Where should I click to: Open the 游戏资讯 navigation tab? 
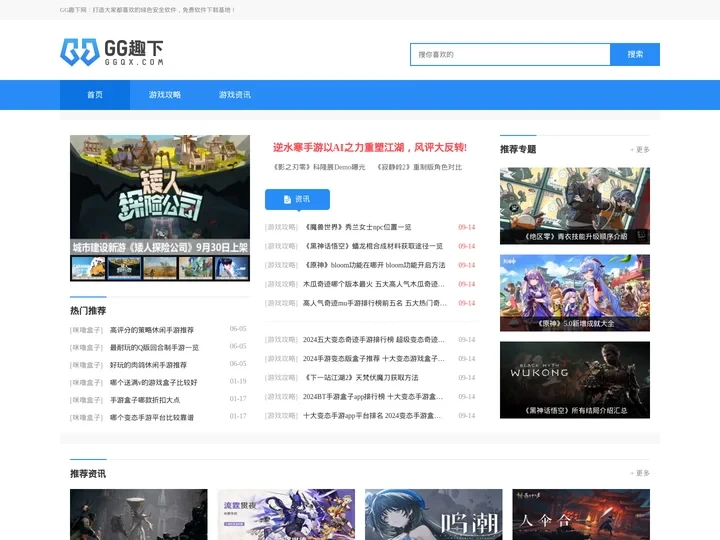click(x=235, y=95)
